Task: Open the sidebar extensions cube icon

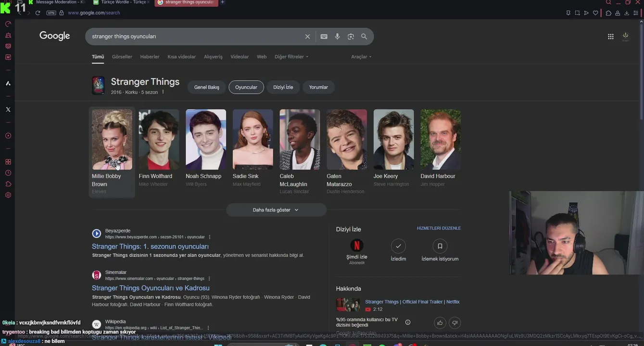Action: 8,184
